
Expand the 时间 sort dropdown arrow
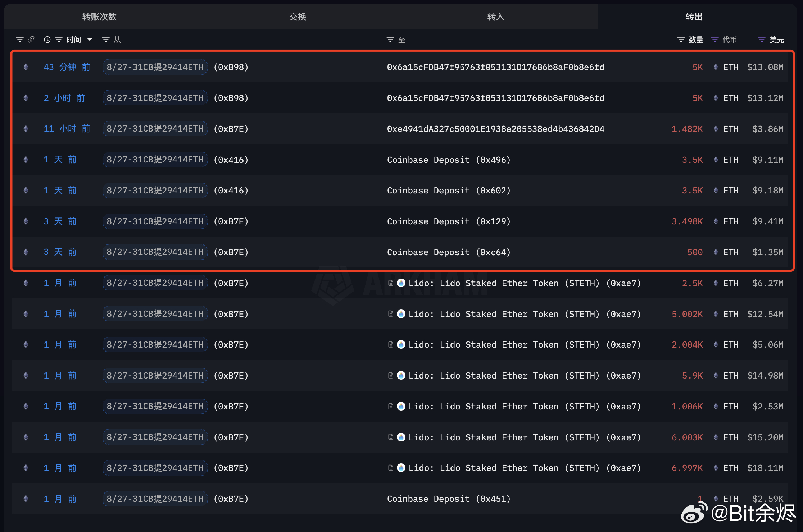90,40
